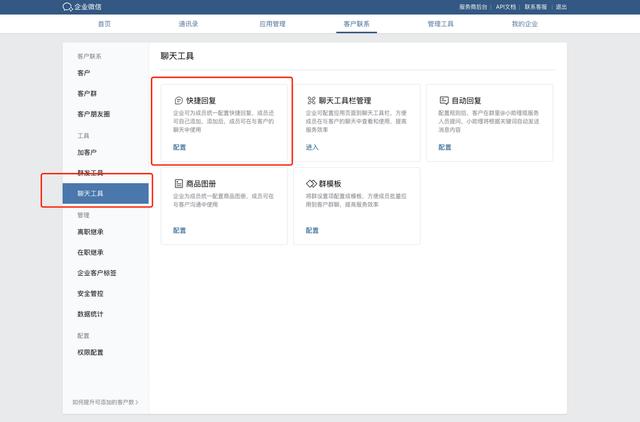
Task: Select 群发工具 in the sidebar
Action: click(x=90, y=173)
